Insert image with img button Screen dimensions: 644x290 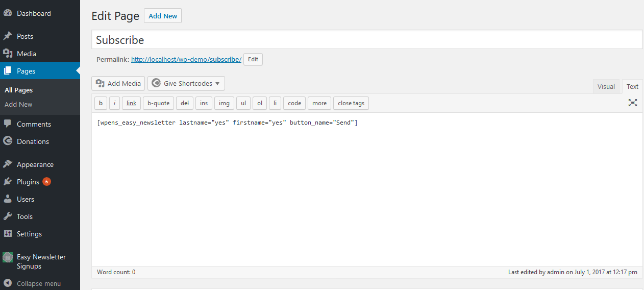pyautogui.click(x=224, y=103)
